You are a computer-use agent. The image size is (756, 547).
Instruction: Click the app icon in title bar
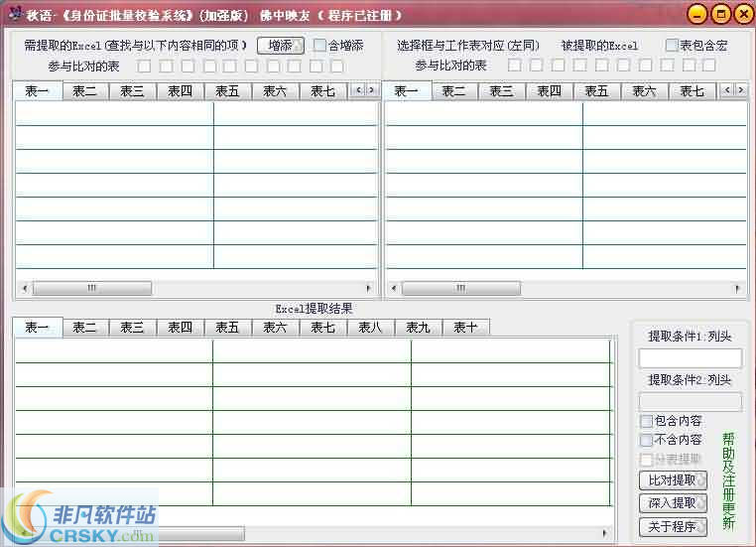[x=15, y=14]
